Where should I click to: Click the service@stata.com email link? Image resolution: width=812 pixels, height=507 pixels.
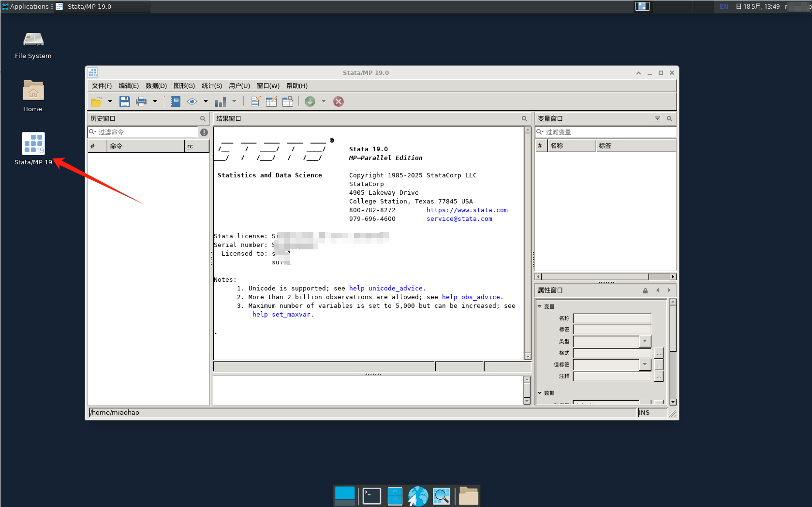(x=459, y=219)
